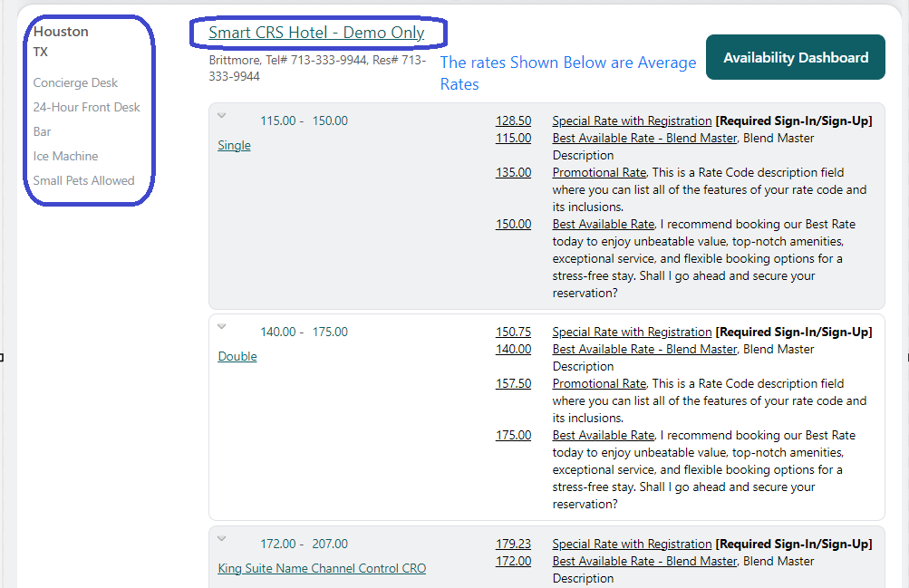Select the 150.00 rate for Single room
Viewport: 909px width, 588px height.
[513, 224]
